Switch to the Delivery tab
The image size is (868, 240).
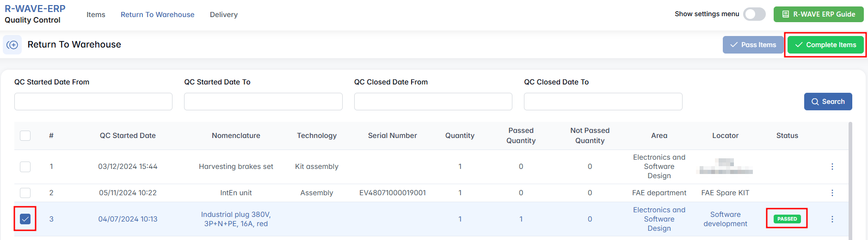[223, 15]
